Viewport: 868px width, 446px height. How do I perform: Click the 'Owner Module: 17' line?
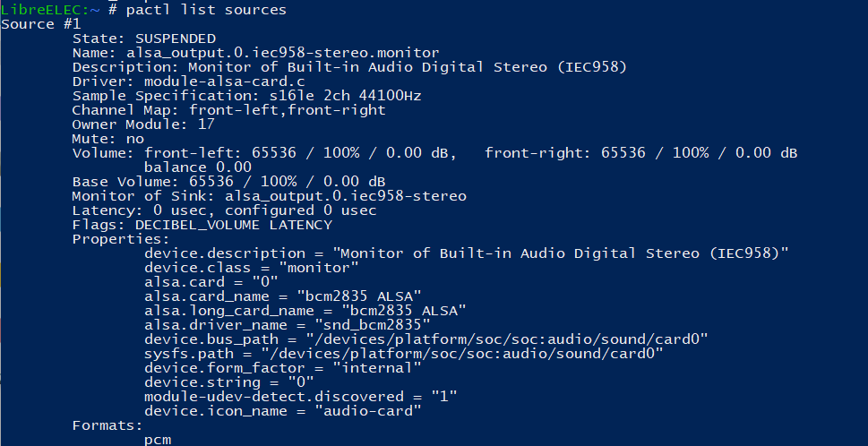click(x=143, y=124)
